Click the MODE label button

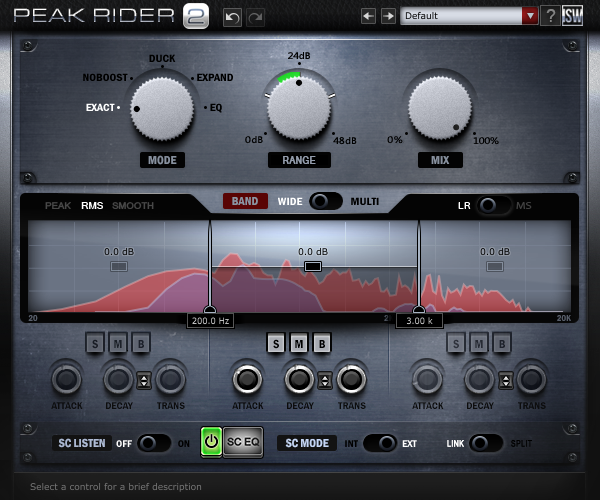[162, 160]
